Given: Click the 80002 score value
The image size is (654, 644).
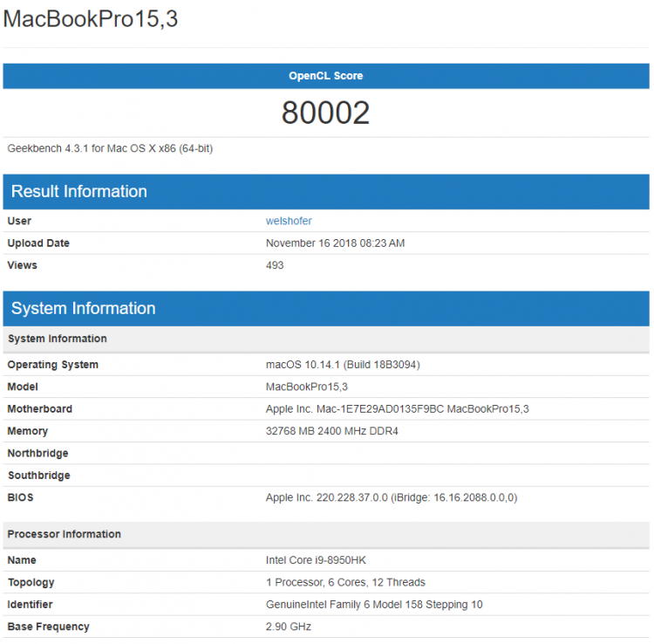Looking at the screenshot, I should point(326,113).
